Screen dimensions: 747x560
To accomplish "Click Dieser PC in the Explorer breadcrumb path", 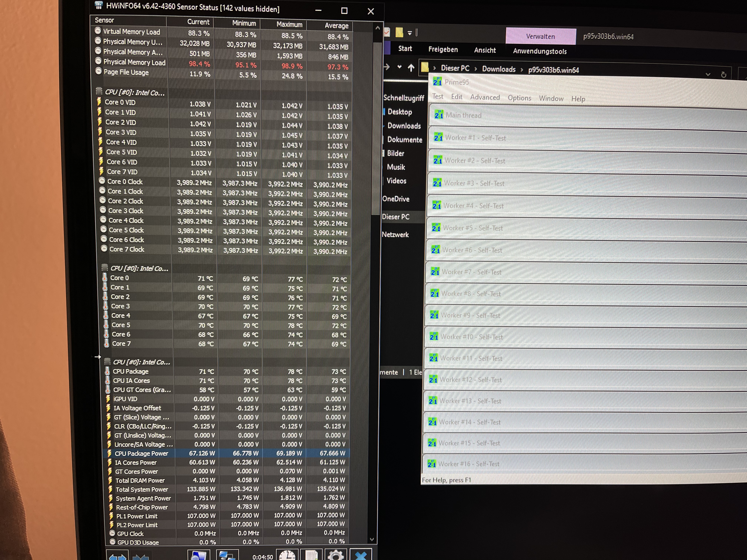I will [455, 68].
